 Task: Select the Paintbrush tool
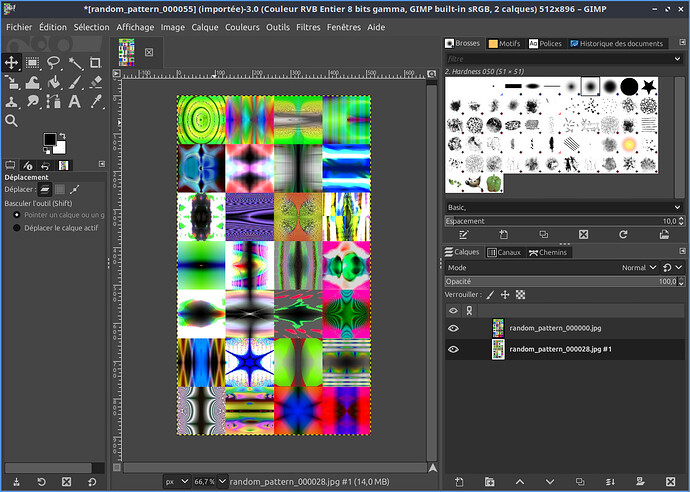tap(75, 82)
